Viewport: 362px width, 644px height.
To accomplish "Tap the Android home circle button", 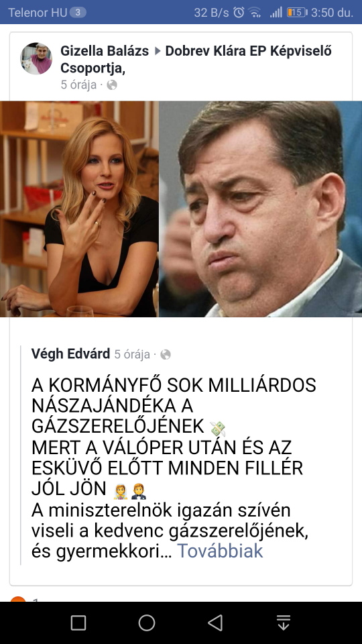I will click(x=147, y=623).
